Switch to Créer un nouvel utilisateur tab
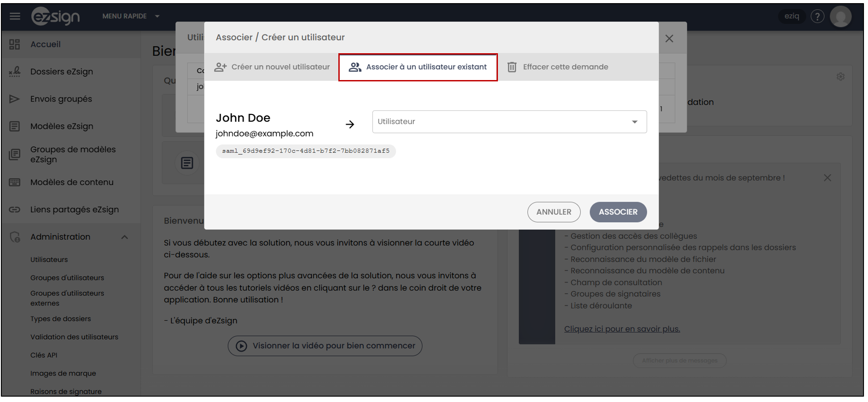The image size is (868, 402). pyautogui.click(x=272, y=67)
